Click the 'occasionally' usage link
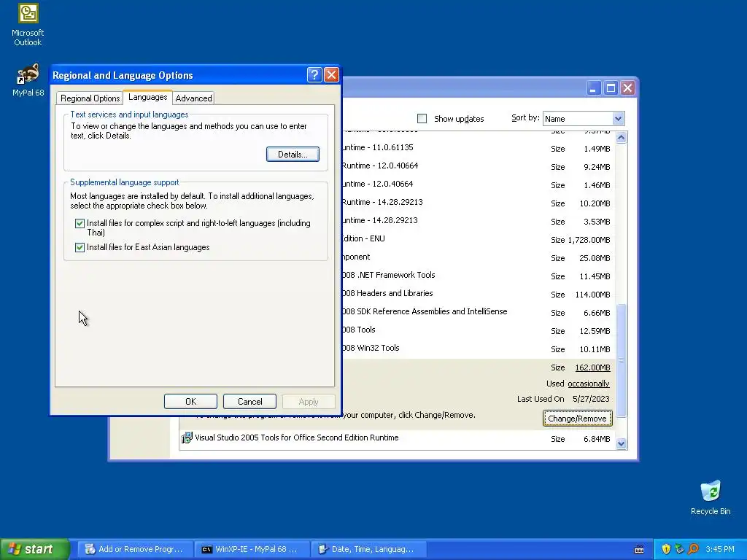 (589, 384)
